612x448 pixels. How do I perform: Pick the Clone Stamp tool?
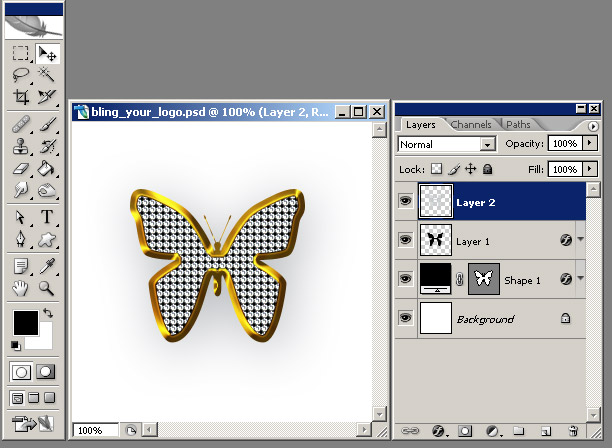tap(20, 147)
